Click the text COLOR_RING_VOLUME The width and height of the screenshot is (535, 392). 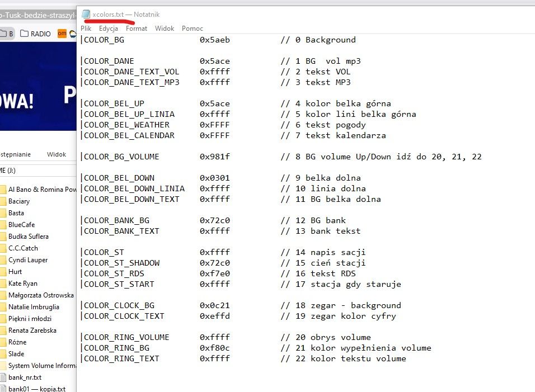126,337
